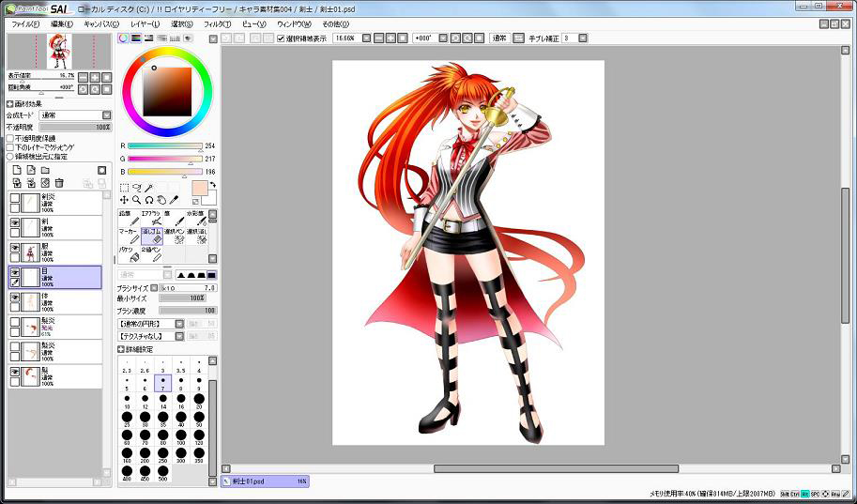Open the テクスチャなし texture dropdown

(x=150, y=335)
